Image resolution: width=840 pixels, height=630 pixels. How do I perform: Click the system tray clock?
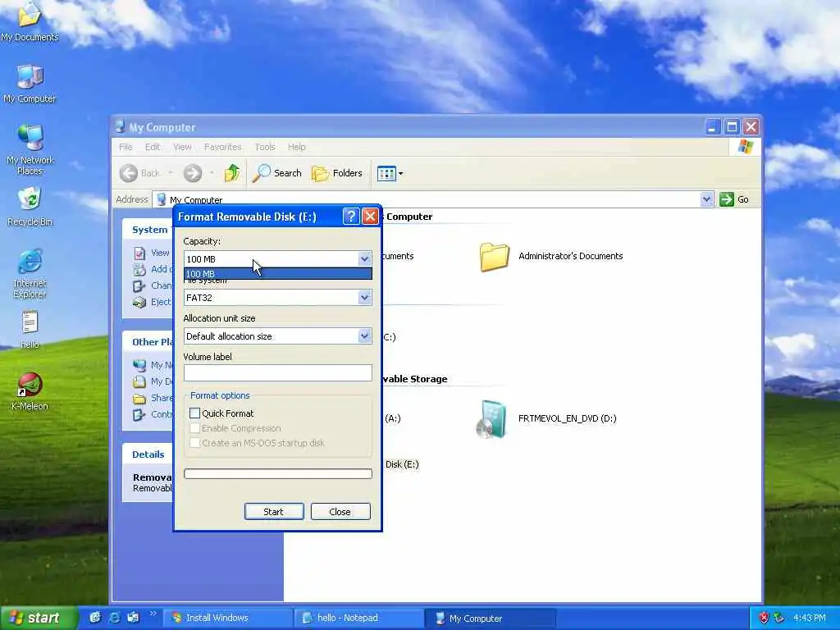tap(810, 618)
